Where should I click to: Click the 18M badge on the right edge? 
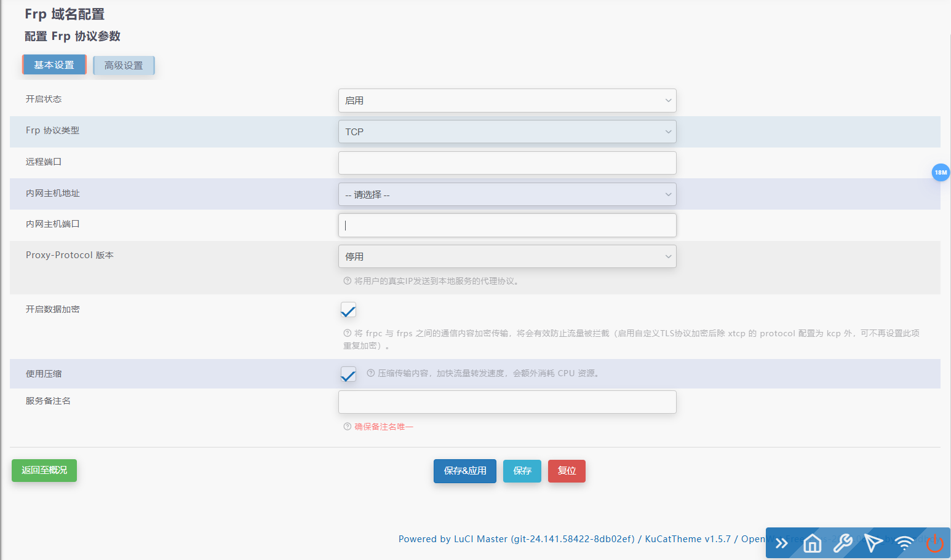point(941,173)
